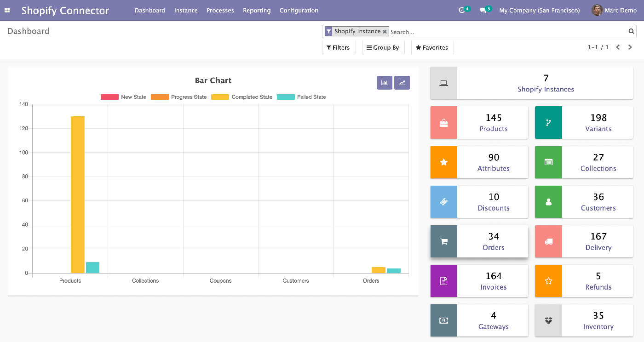Click the Discounts ticket icon

click(x=444, y=202)
